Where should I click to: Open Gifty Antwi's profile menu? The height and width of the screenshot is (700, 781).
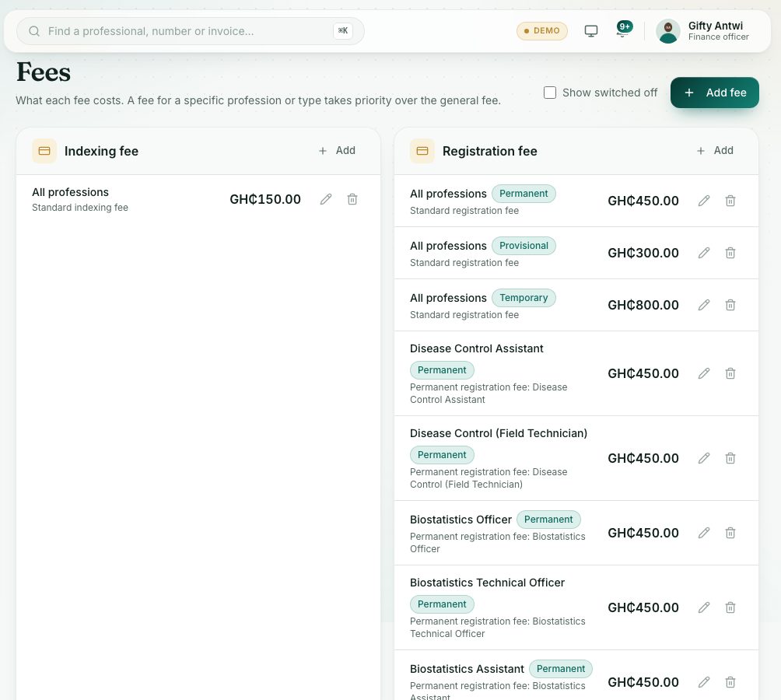click(x=702, y=31)
